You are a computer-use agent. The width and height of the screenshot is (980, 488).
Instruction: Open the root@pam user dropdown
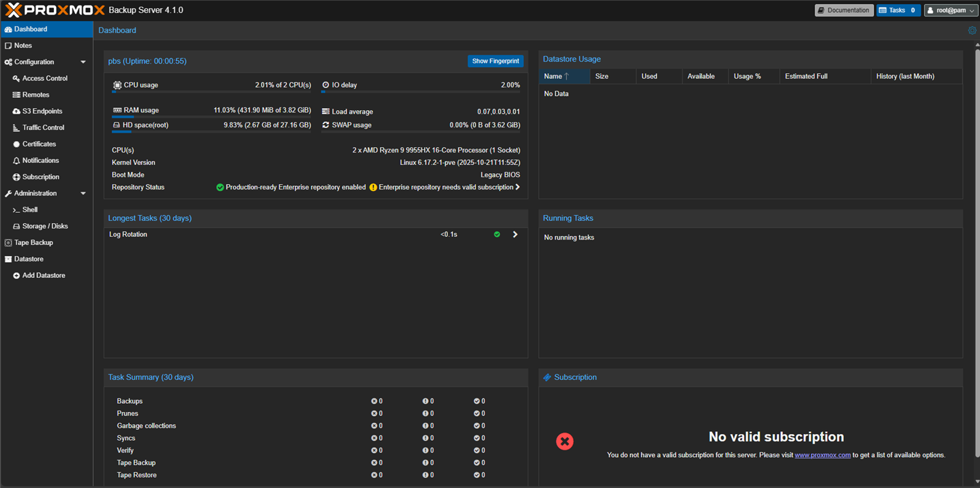pos(951,10)
